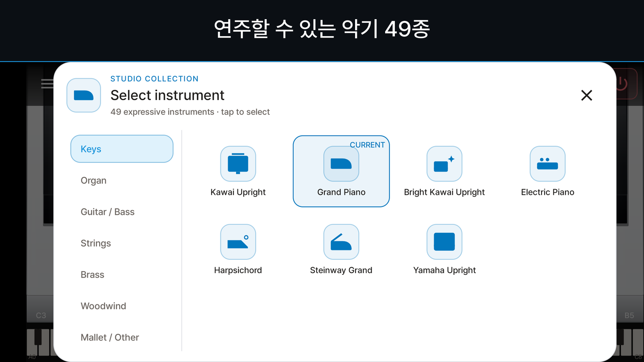Click the piano icon beside Select instrument
This screenshot has width=644, height=362.
(x=84, y=95)
